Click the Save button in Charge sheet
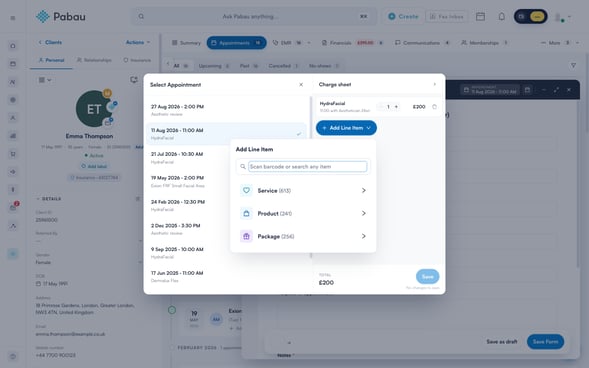 coord(427,277)
